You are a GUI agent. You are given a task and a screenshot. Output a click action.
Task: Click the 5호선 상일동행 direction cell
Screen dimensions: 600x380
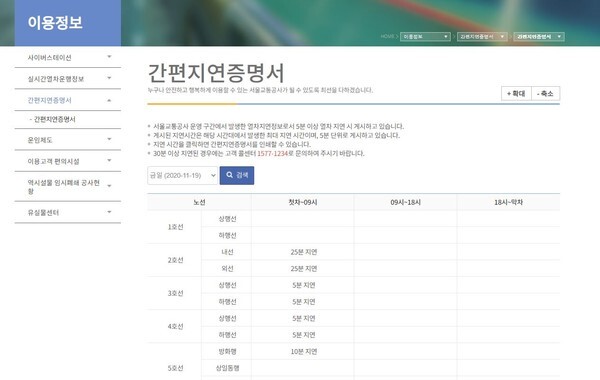click(x=227, y=368)
